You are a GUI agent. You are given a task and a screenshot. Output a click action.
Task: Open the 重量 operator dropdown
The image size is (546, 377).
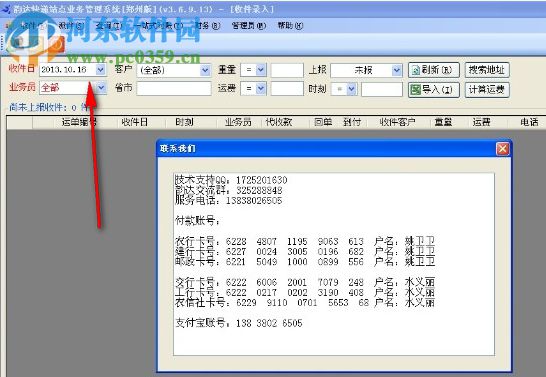pos(261,70)
